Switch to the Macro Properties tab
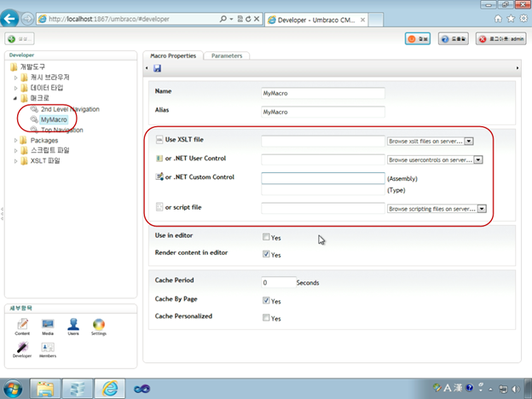 point(173,55)
